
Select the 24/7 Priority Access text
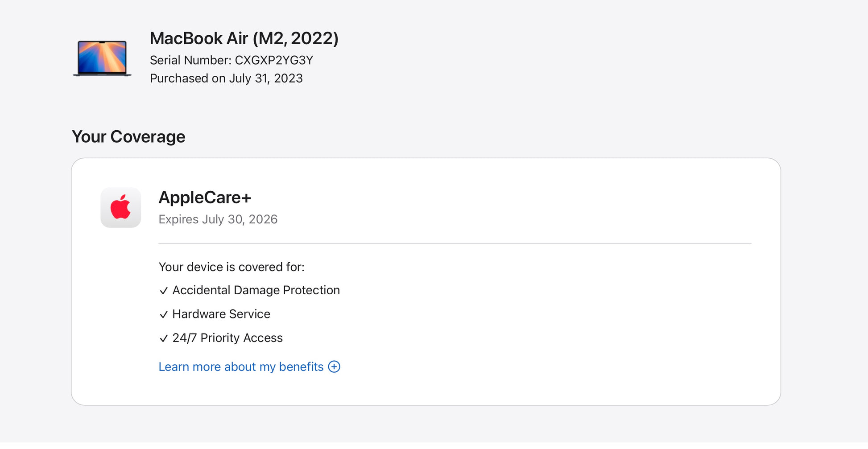point(227,338)
